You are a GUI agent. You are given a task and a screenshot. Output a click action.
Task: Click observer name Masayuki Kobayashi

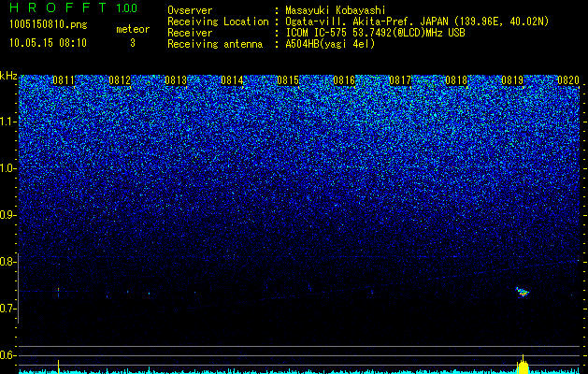(x=336, y=10)
